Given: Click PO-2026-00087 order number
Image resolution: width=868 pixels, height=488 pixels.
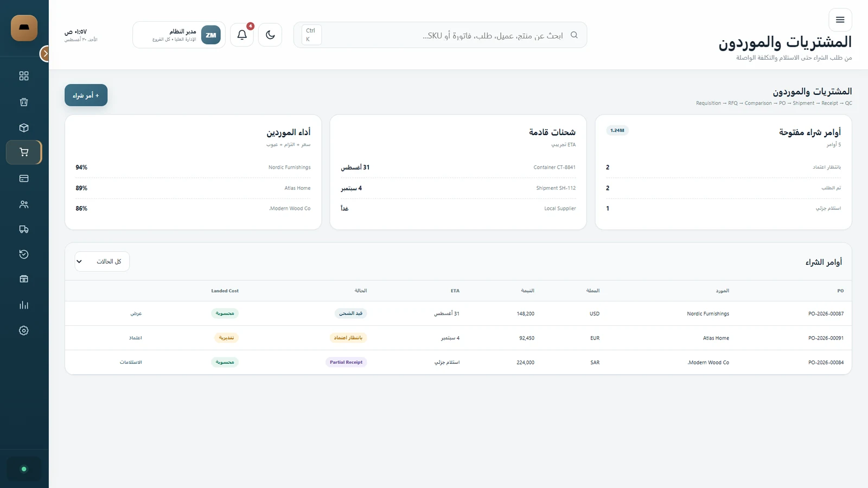Looking at the screenshot, I should point(826,313).
